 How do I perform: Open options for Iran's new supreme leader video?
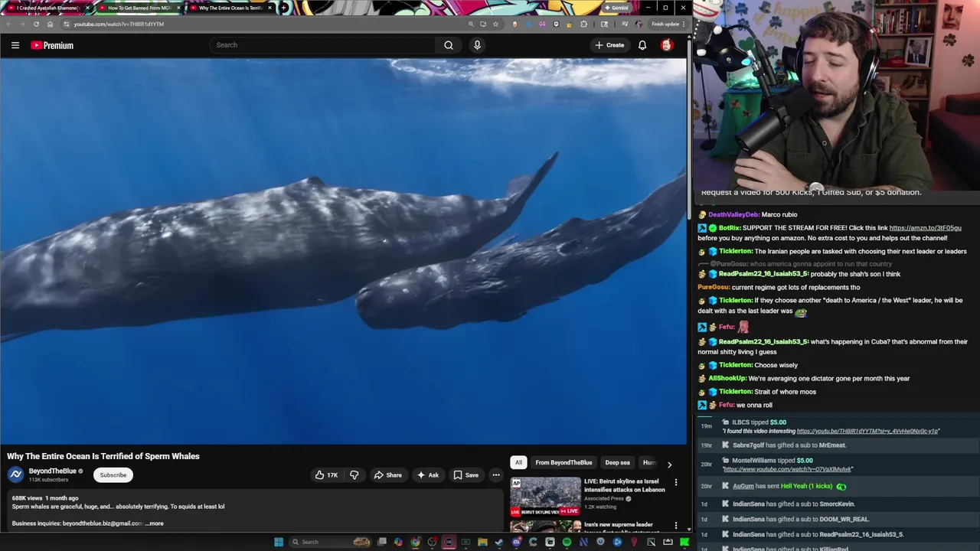click(676, 526)
